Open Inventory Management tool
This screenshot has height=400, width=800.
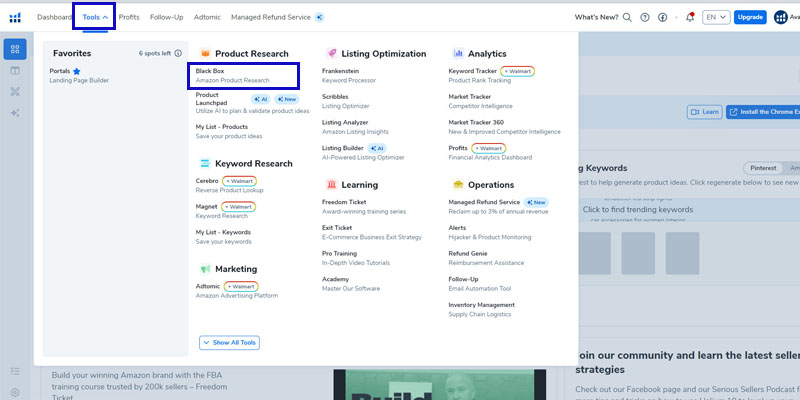482,310
